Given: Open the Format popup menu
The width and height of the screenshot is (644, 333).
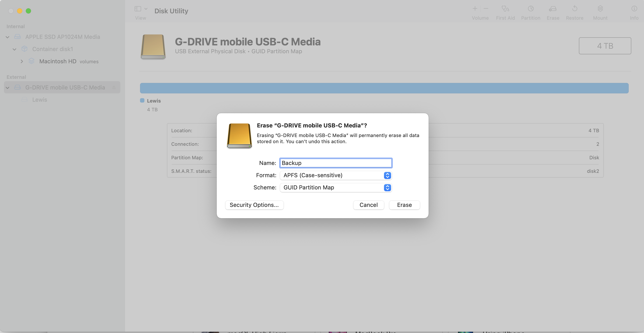Looking at the screenshot, I should click(x=336, y=175).
